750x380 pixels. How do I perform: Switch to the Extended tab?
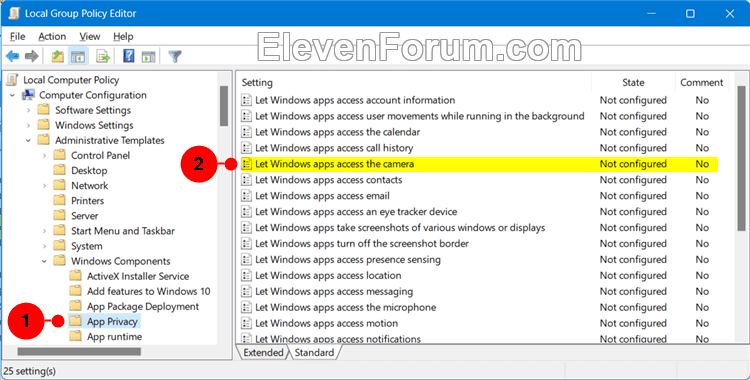[263, 353]
